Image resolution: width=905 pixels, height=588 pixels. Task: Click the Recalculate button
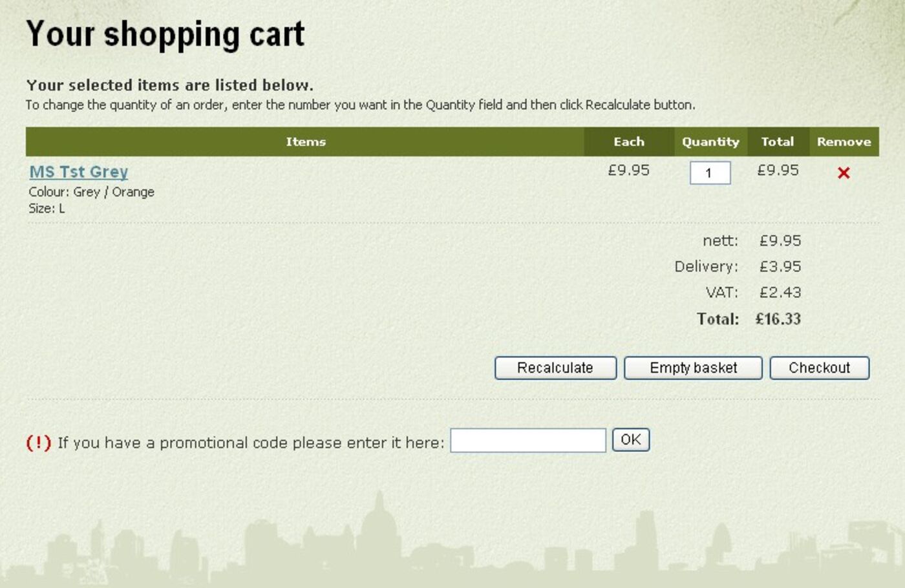pos(555,368)
